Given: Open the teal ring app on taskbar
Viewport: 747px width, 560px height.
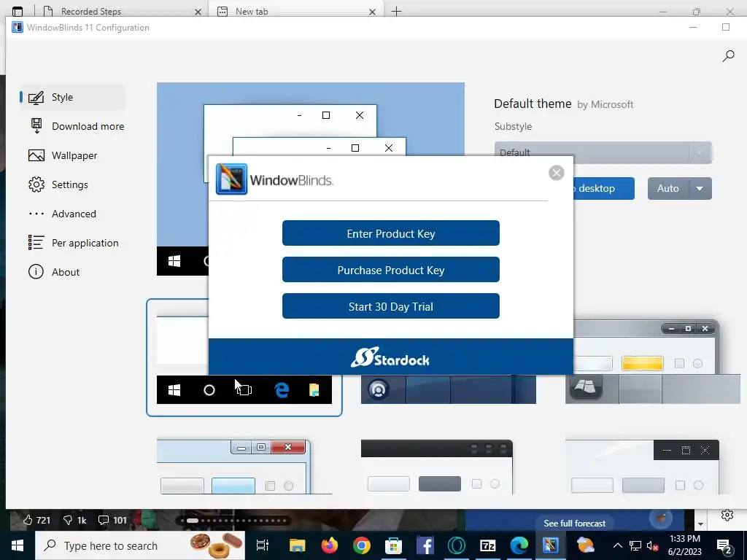Looking at the screenshot, I should 456,545.
